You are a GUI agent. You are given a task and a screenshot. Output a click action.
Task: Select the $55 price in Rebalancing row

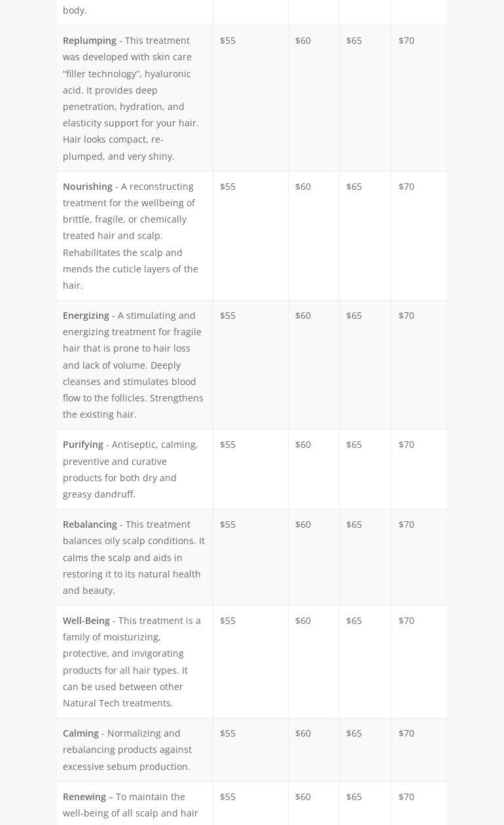228,524
